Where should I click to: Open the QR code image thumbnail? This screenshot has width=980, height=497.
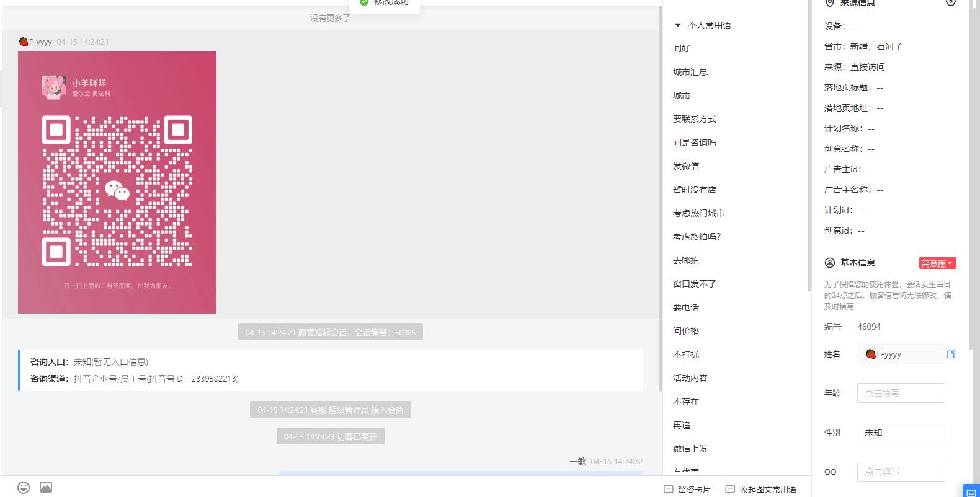(117, 182)
